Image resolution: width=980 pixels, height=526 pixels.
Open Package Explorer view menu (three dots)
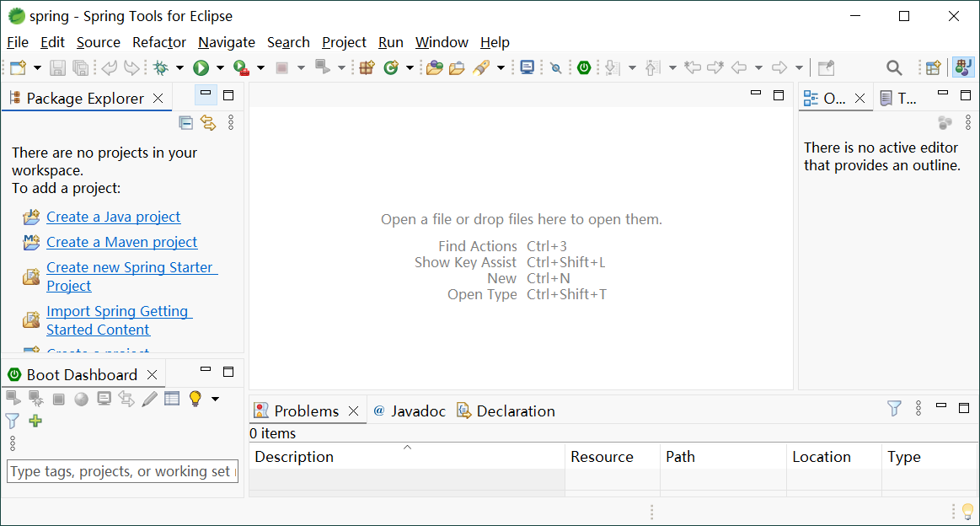pos(231,122)
